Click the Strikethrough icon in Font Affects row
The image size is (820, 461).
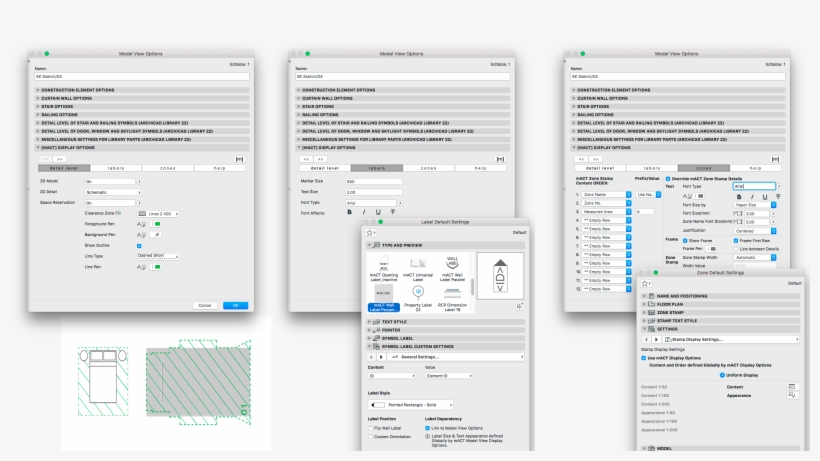click(392, 212)
